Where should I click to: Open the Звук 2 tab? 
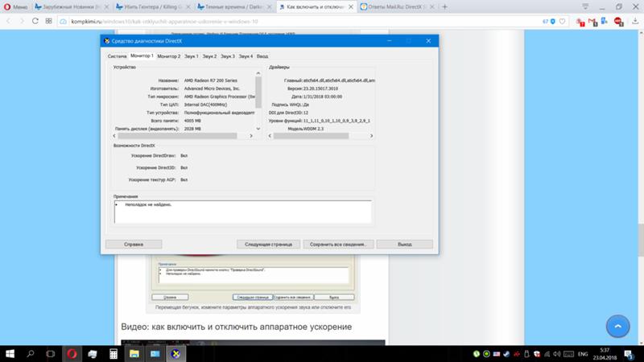pos(209,56)
